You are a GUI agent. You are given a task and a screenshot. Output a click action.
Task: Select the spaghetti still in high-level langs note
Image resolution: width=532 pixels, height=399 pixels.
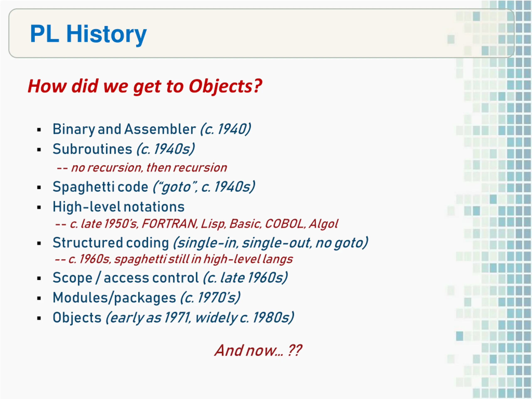(x=174, y=259)
